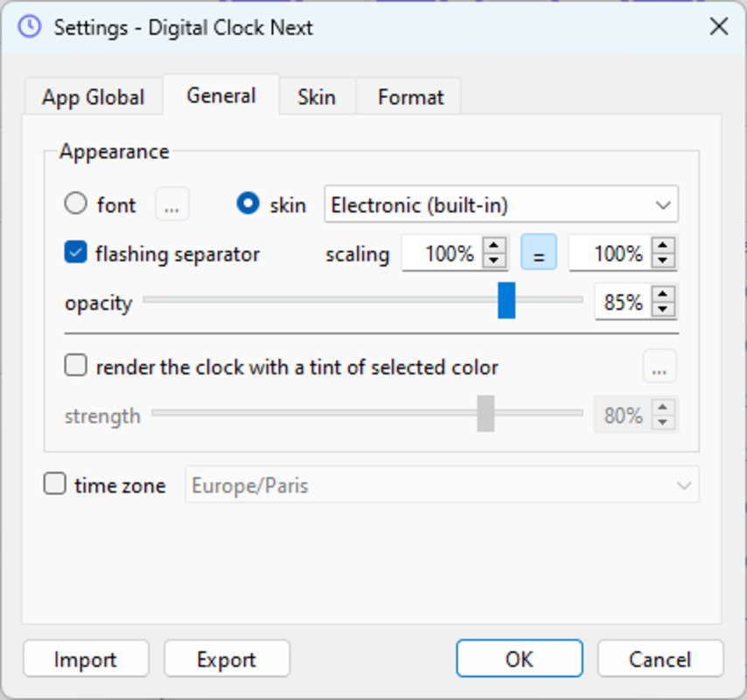This screenshot has height=700, width=747.
Task: Switch to the Format tab
Action: pyautogui.click(x=410, y=96)
